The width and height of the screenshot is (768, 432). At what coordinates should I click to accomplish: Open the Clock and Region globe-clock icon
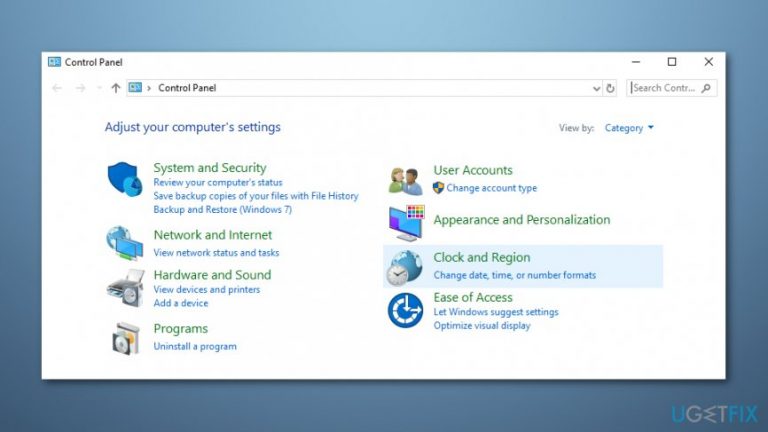404,267
